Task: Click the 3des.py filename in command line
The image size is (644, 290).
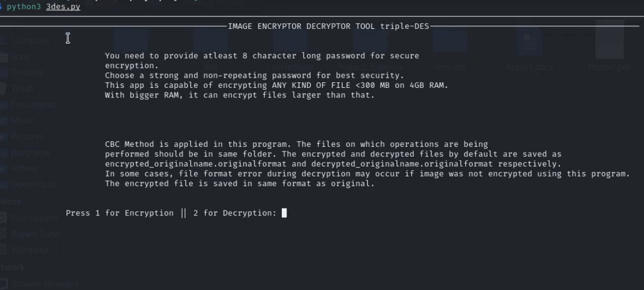Action: click(x=63, y=7)
